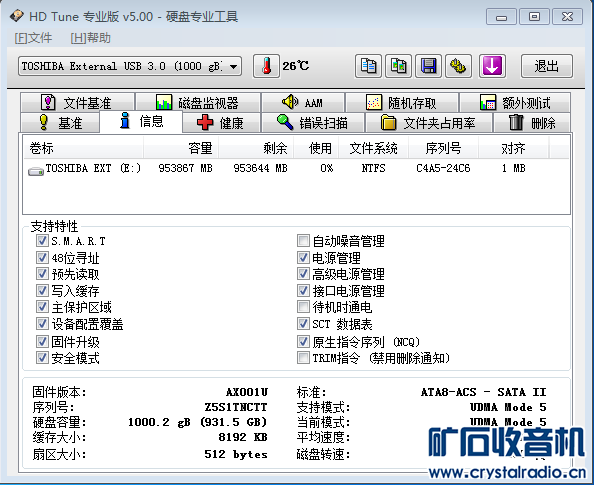The height and width of the screenshot is (485, 594).
Task: Click the copy screenshot to clipboard icon
Action: tap(398, 66)
